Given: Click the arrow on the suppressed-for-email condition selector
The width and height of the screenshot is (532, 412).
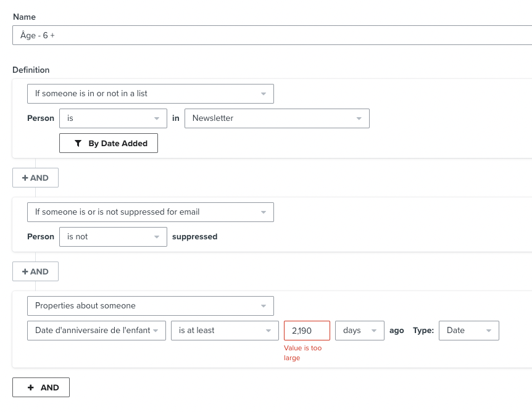Looking at the screenshot, I should point(264,212).
